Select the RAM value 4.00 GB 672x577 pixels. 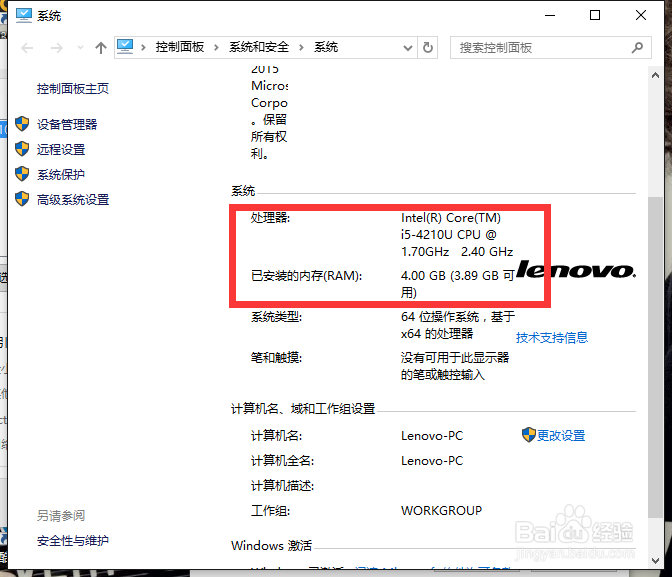tap(423, 276)
